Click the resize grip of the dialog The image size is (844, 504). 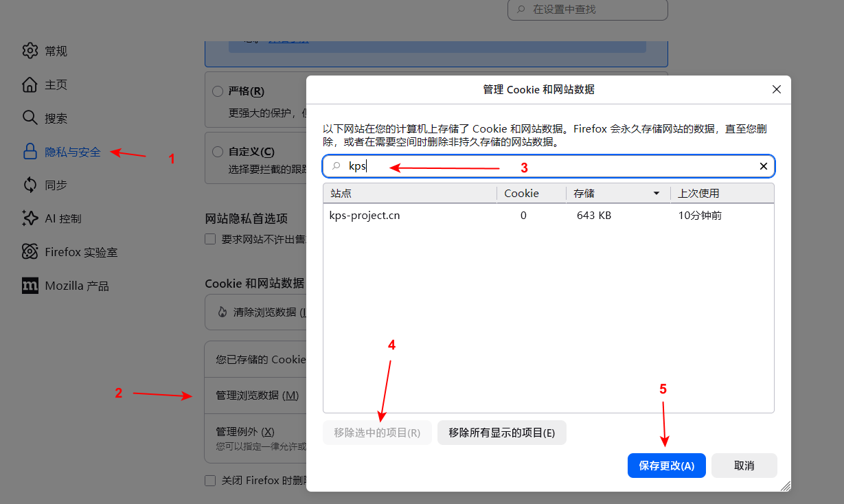786,485
